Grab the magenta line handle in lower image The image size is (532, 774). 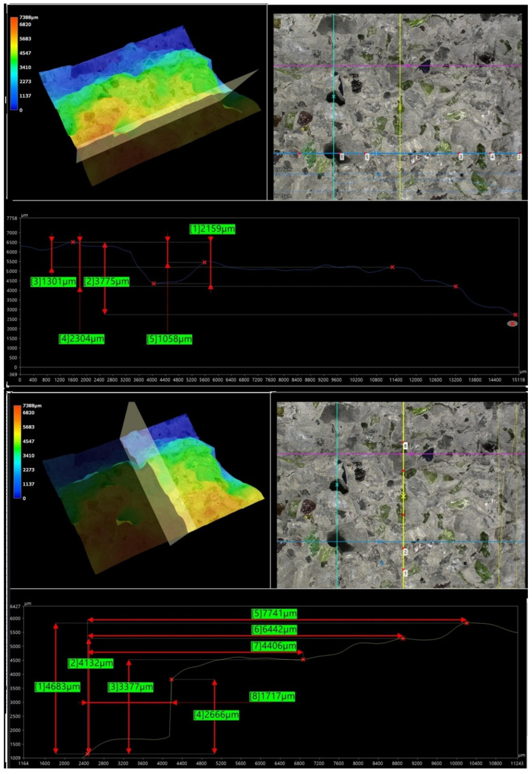click(x=411, y=454)
